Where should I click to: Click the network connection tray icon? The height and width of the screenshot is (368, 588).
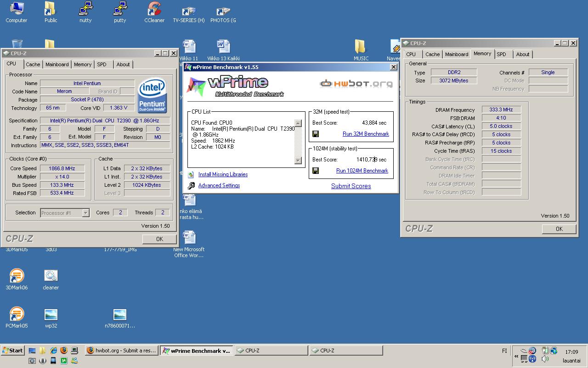click(x=554, y=351)
